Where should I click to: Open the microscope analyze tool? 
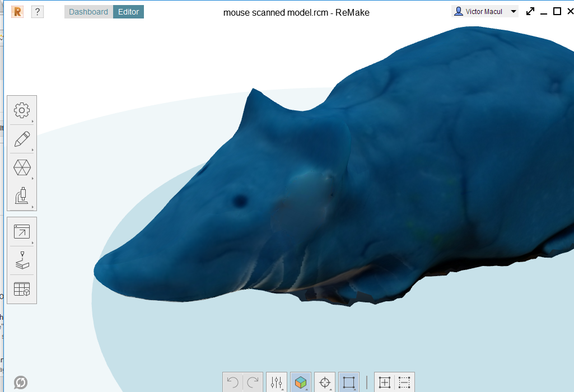point(22,196)
